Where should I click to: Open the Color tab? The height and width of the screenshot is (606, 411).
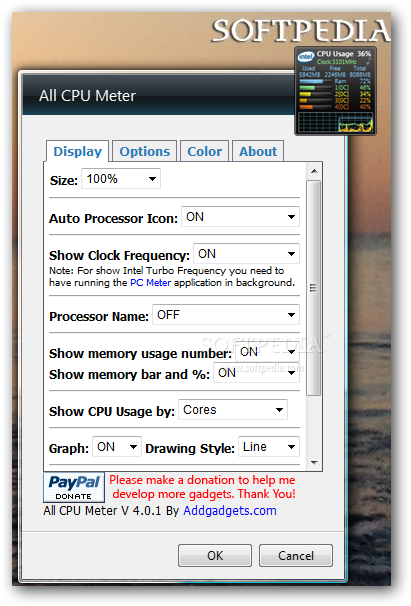click(205, 151)
